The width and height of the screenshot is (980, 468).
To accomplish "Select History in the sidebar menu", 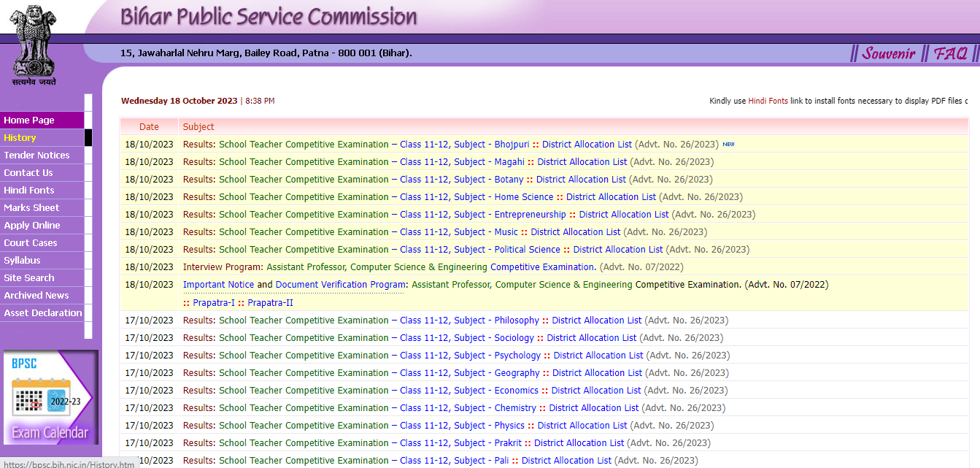I will 42,138.
